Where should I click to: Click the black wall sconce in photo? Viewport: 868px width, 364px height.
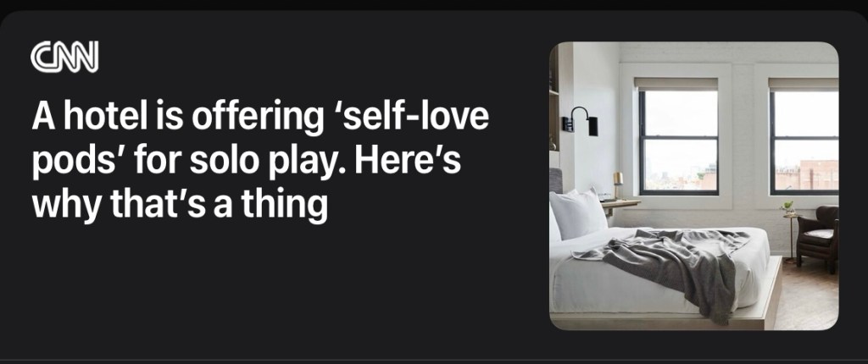[x=580, y=121]
